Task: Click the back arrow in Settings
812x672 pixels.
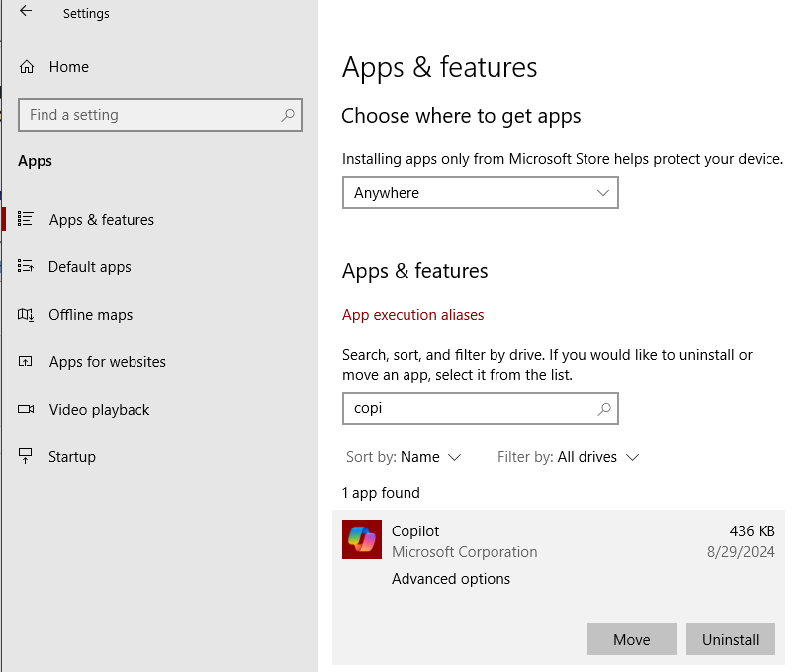Action: pyautogui.click(x=26, y=11)
